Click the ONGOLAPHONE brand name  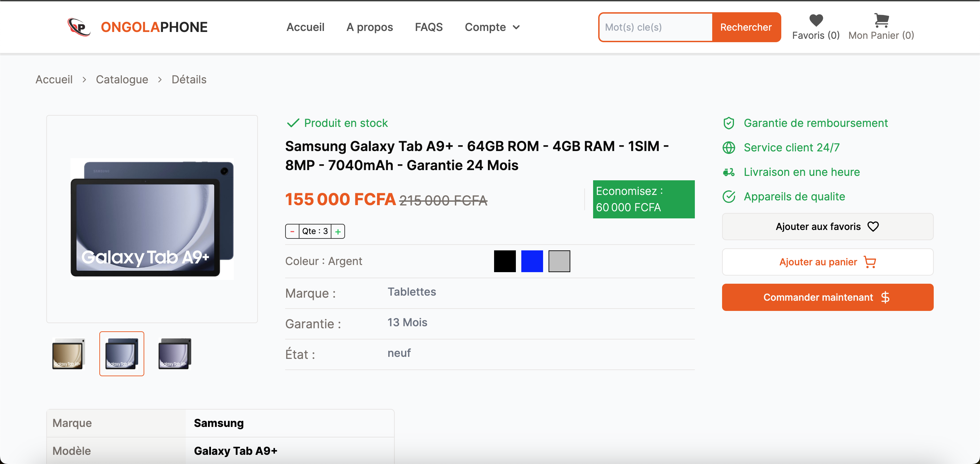[x=154, y=27]
